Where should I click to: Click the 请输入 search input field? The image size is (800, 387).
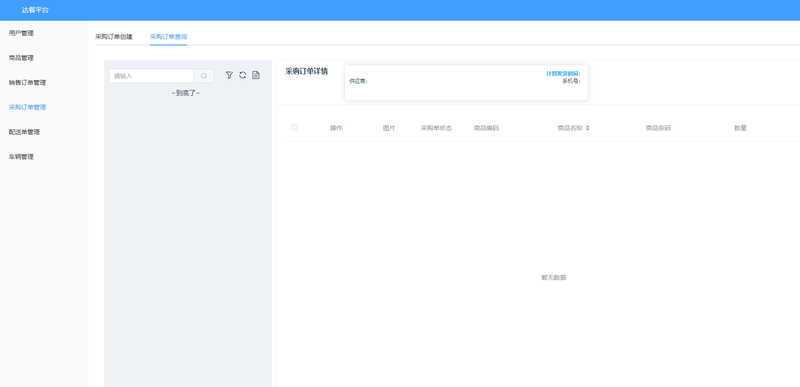(x=152, y=76)
